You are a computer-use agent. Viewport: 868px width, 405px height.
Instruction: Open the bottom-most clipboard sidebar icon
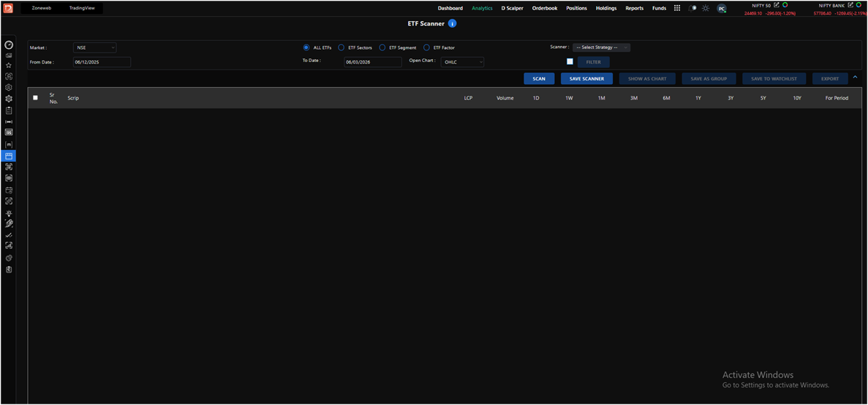[8, 270]
